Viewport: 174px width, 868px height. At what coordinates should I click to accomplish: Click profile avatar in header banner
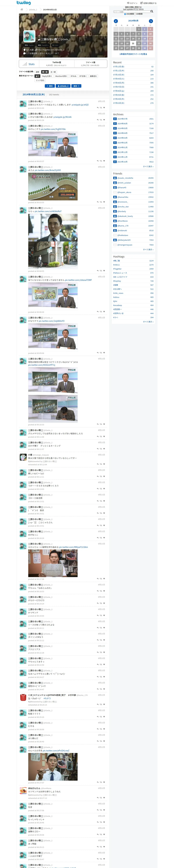point(29,36)
